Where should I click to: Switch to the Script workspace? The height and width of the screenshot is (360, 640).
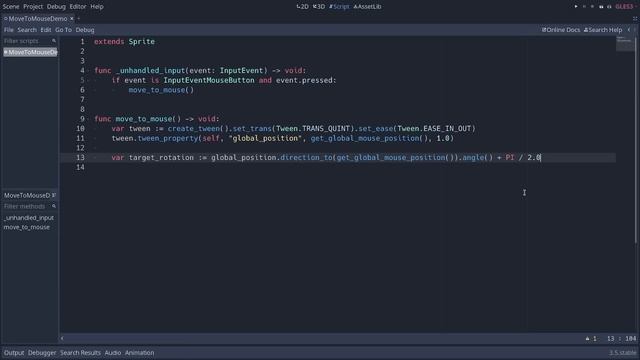[x=339, y=7]
